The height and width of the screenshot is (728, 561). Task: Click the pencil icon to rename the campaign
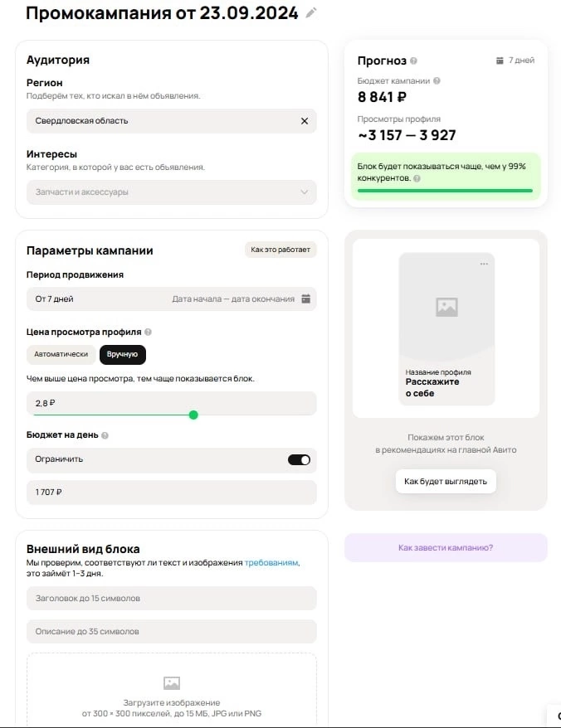point(311,12)
